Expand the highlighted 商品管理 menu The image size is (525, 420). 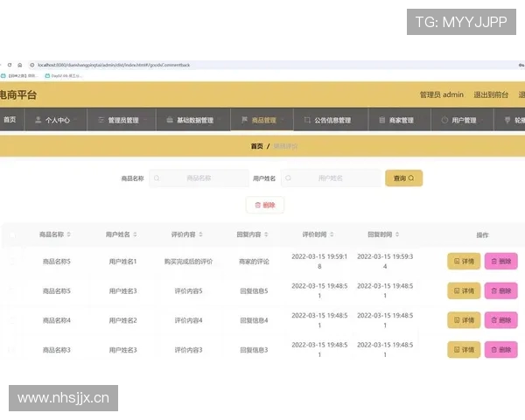262,120
